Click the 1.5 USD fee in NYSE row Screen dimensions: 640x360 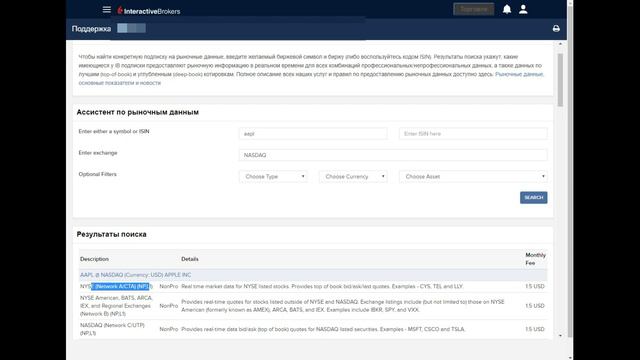pyautogui.click(x=535, y=286)
